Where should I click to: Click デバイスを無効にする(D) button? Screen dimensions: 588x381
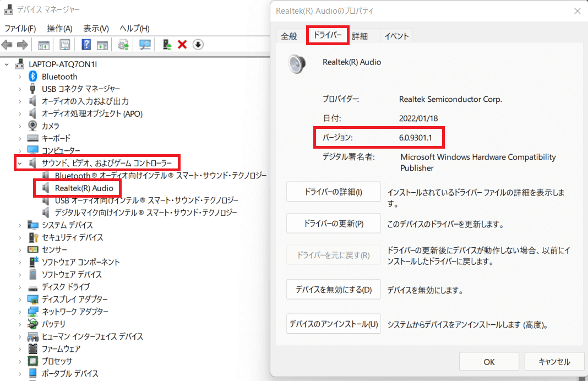(334, 290)
